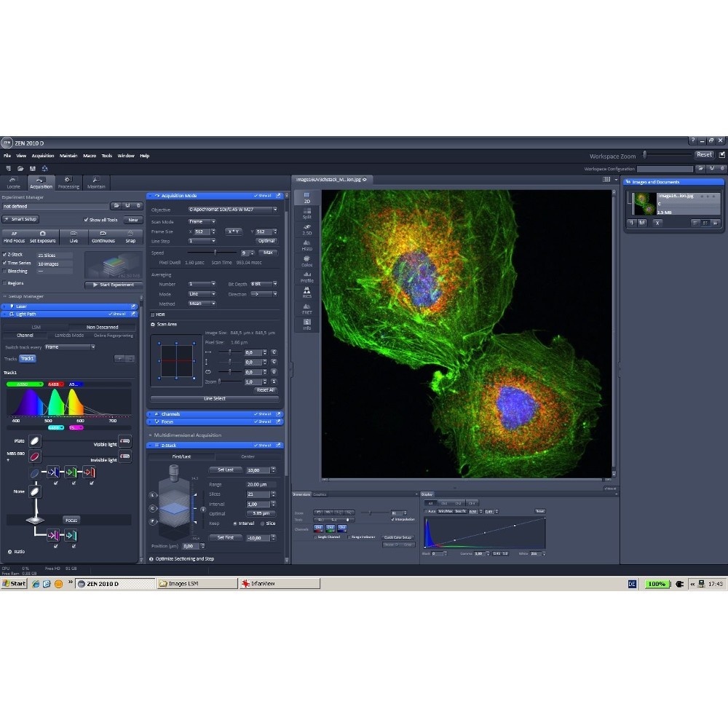Open the Macro menu
The height and width of the screenshot is (728, 728).
click(90, 156)
